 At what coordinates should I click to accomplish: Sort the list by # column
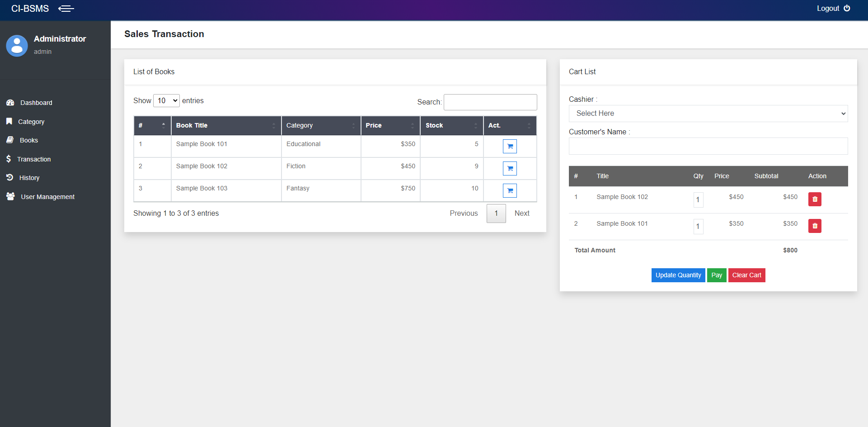[152, 125]
